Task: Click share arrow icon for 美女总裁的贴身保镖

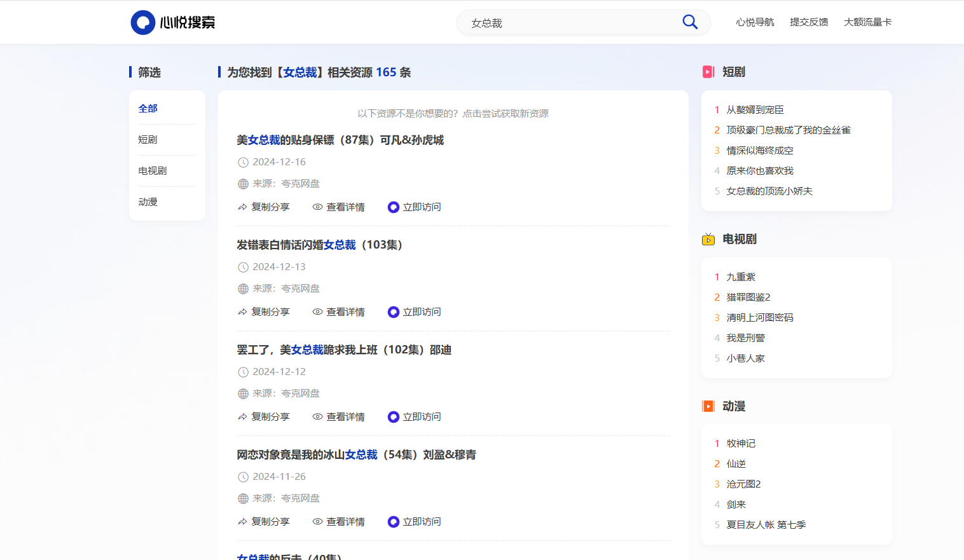Action: point(242,207)
